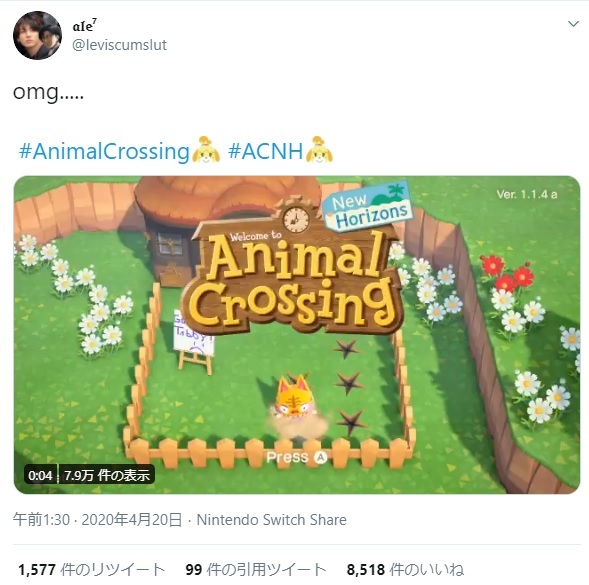
Task: Open the display name aIe7
Action: point(85,26)
